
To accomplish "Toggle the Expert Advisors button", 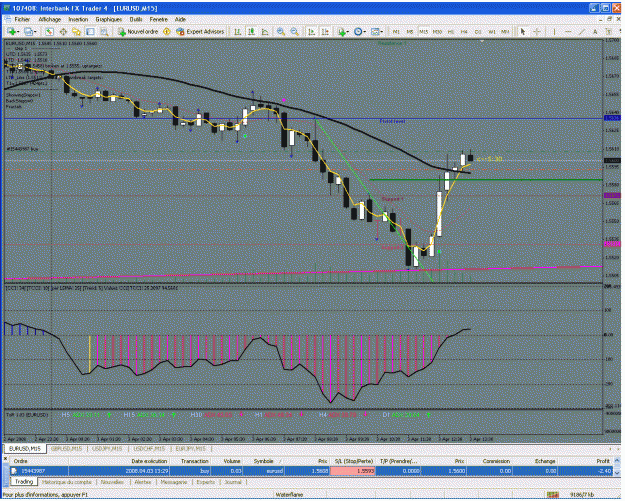I will 200,31.
